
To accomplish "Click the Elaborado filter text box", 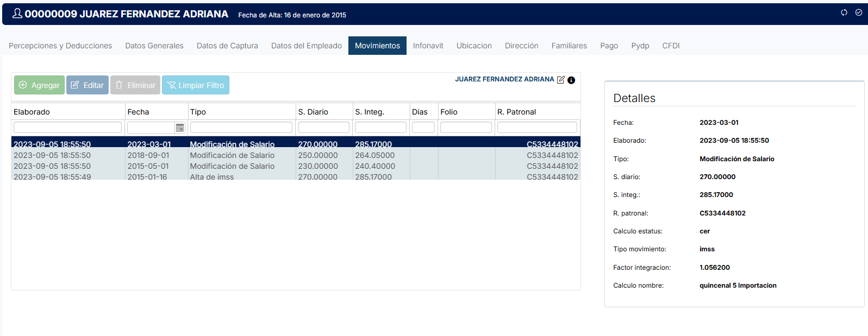I will pos(67,128).
